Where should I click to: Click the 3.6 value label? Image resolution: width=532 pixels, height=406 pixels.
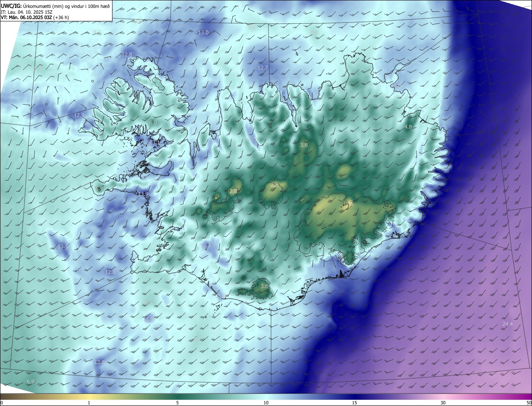point(304,145)
